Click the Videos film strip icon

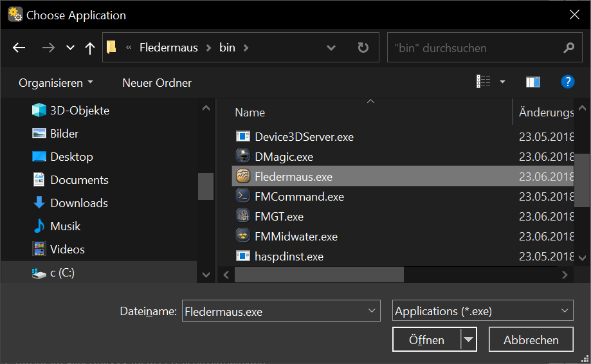(39, 249)
